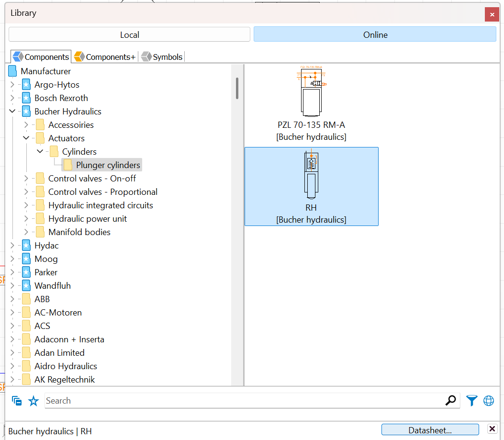Screen dimensions: 504x440
Task: Click the Hydac starred icon
Action: coord(26,246)
